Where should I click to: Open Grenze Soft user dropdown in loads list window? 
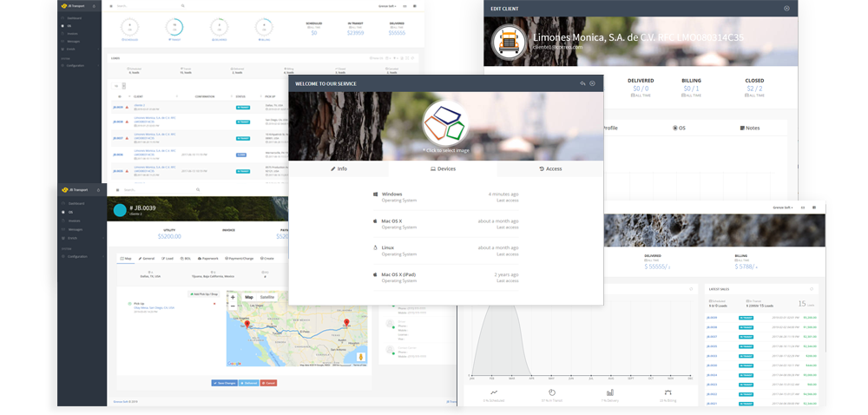[x=386, y=6]
